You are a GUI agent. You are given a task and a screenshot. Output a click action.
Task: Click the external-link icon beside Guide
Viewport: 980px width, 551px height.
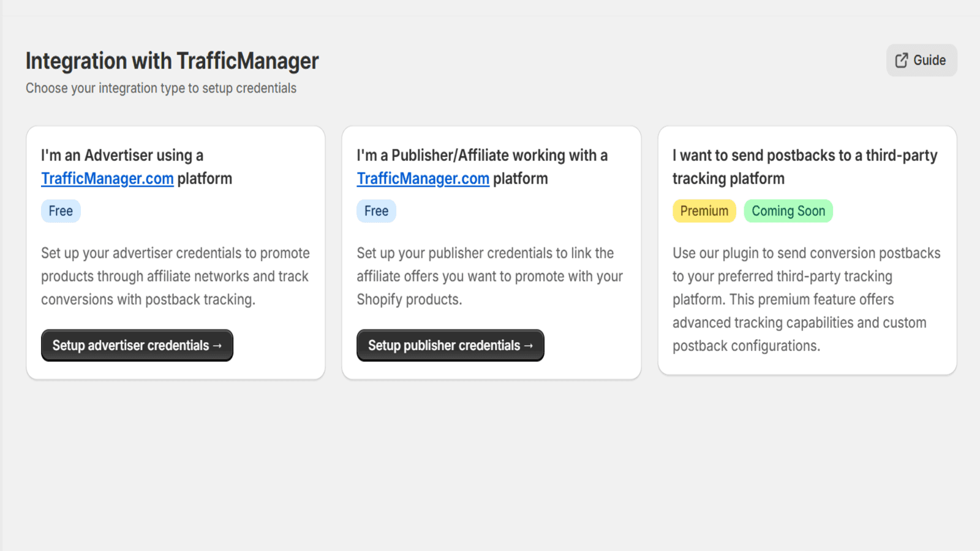[x=900, y=59]
